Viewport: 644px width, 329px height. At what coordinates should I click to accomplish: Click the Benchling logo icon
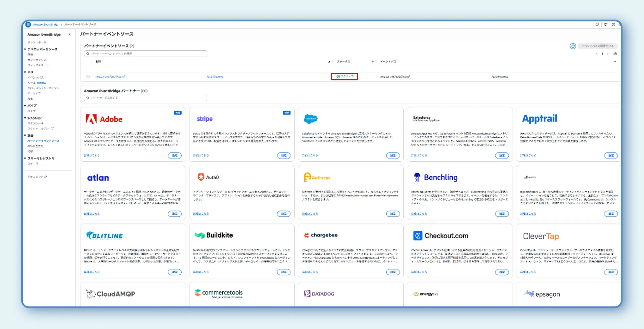tap(417, 177)
